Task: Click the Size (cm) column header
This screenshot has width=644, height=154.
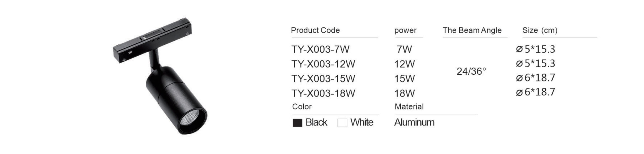Action: [540, 30]
